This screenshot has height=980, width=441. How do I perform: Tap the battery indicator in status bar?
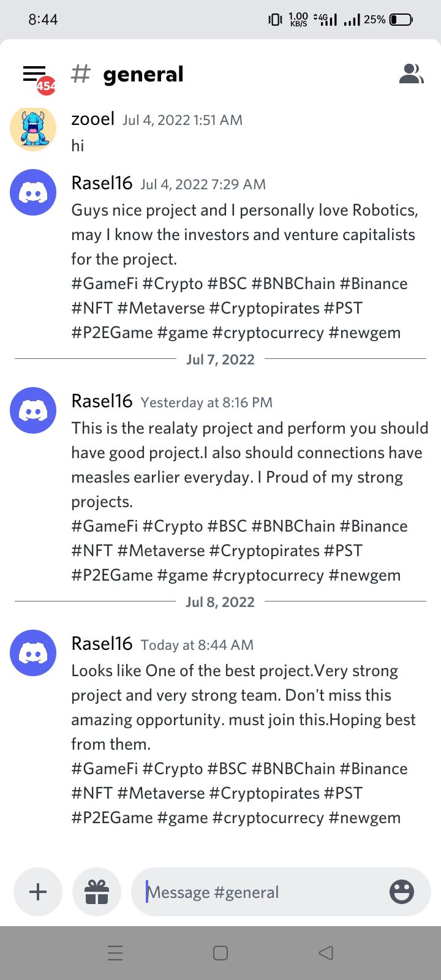pos(402,20)
